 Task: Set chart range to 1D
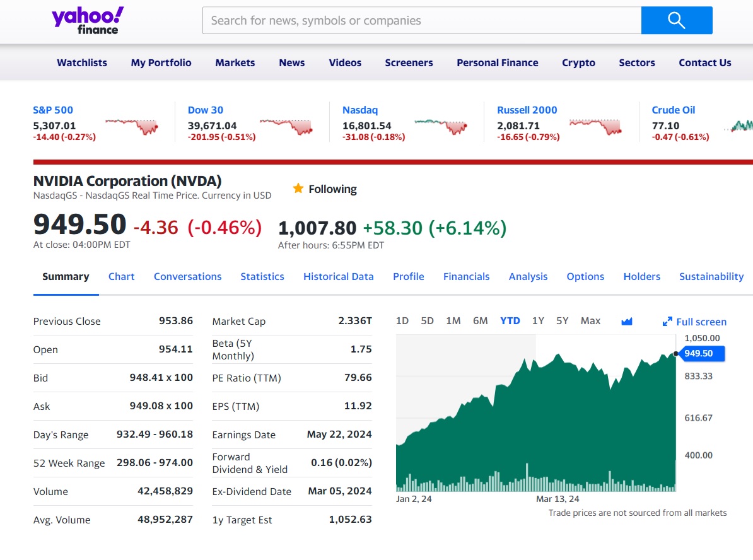(x=402, y=321)
